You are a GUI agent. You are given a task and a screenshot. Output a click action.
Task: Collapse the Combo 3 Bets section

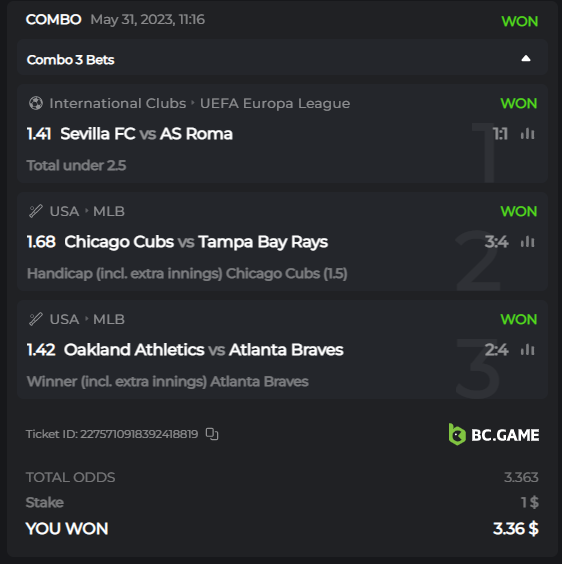pos(526,59)
